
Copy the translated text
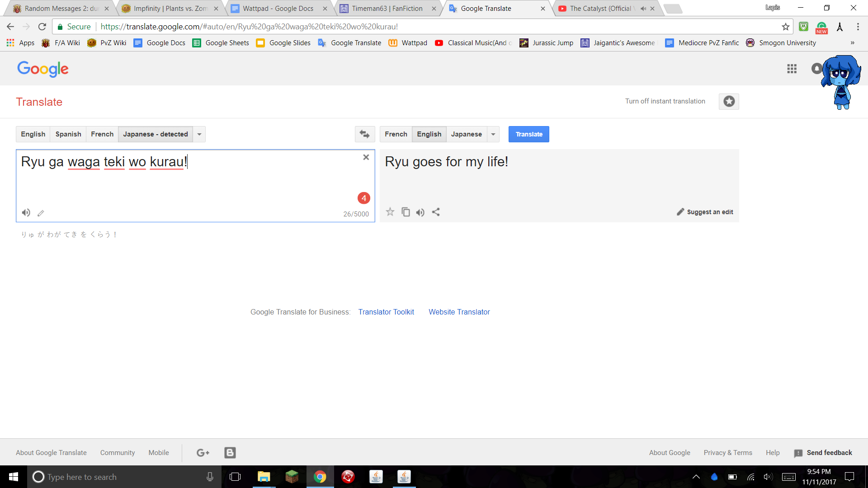tap(406, 212)
